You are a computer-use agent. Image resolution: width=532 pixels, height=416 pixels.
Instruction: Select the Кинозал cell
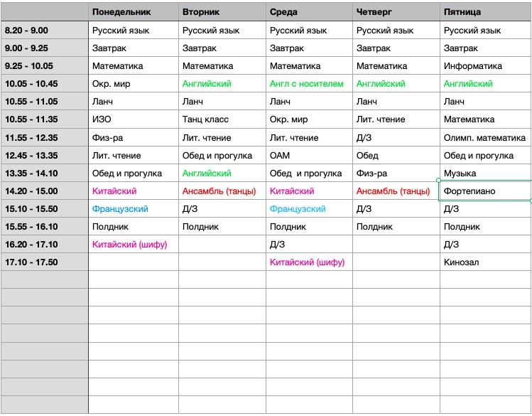tap(485, 262)
